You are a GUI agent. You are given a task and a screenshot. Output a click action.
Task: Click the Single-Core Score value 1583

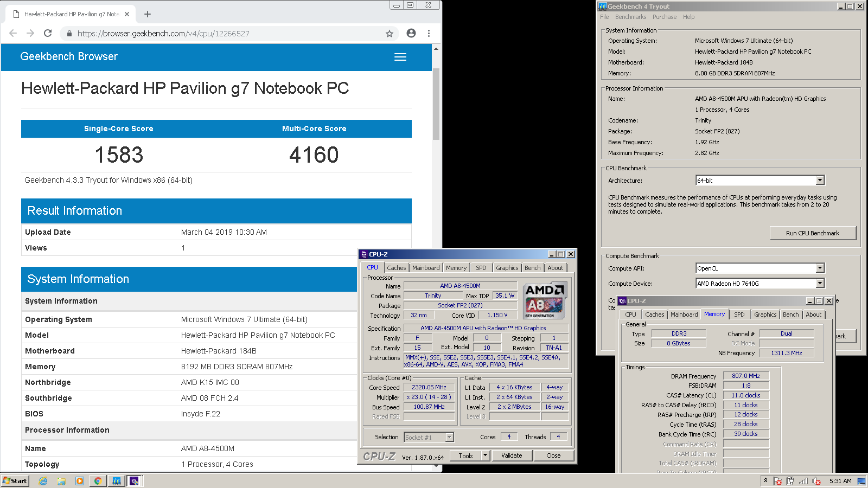point(119,155)
